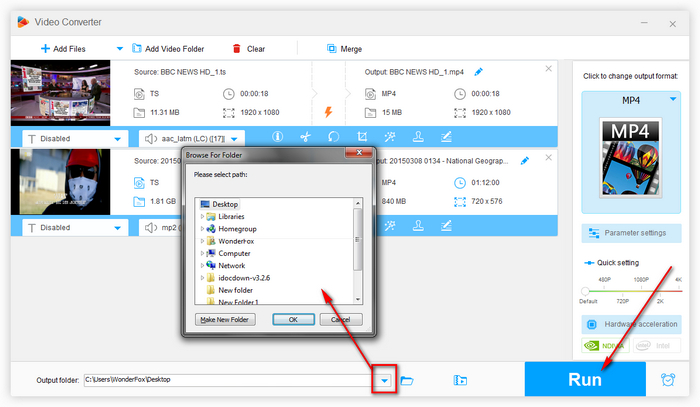Click BBC NEWS video thumbnail

click(x=60, y=93)
